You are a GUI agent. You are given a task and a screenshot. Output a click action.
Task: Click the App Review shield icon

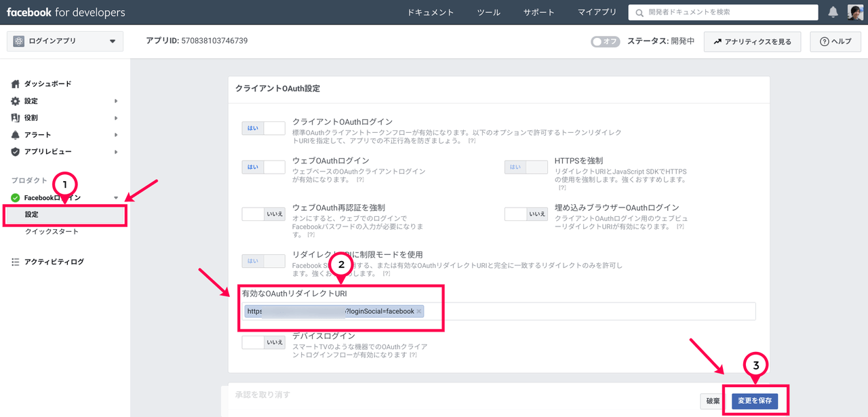pyautogui.click(x=16, y=152)
